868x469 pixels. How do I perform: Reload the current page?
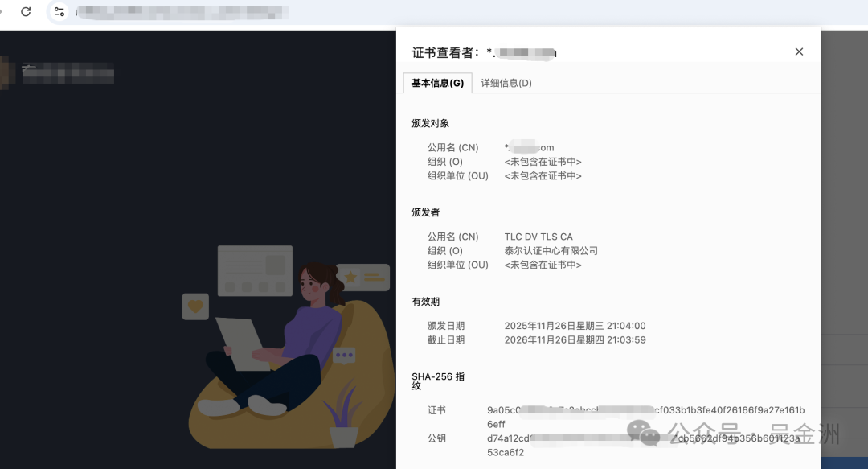[24, 12]
